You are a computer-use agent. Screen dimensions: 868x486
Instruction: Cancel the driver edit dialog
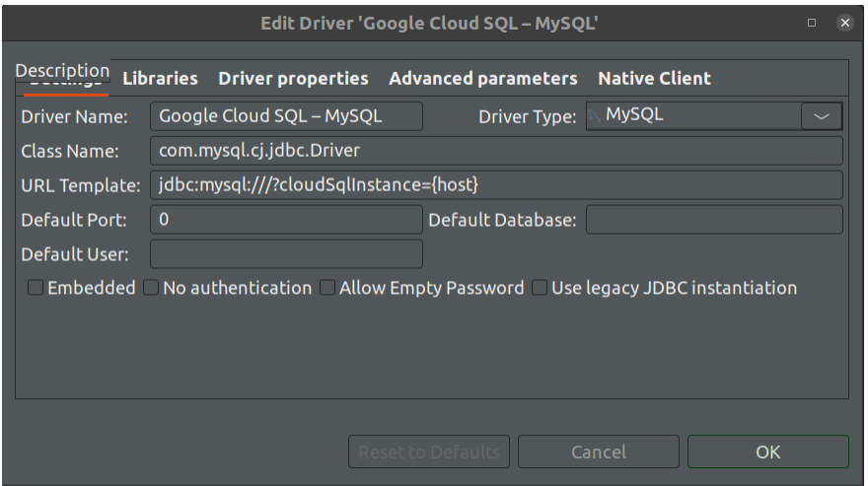599,451
